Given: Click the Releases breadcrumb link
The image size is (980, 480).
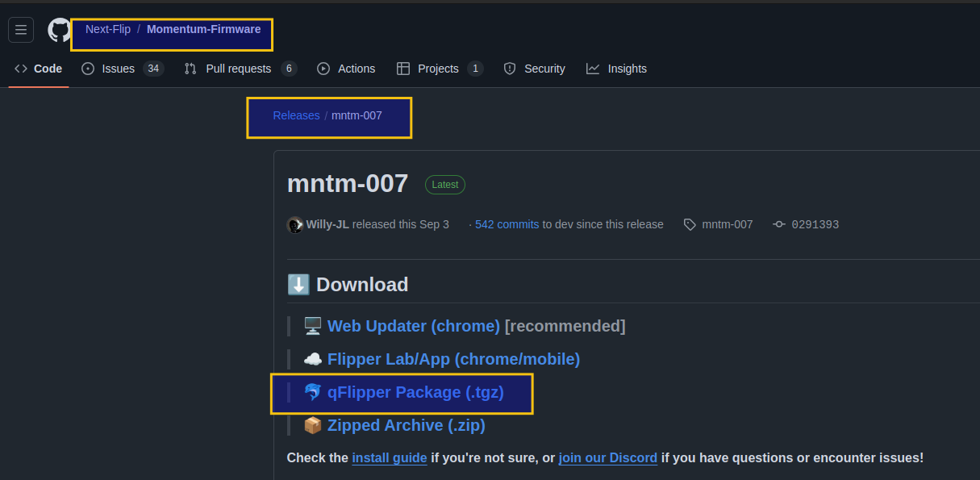Looking at the screenshot, I should [296, 115].
